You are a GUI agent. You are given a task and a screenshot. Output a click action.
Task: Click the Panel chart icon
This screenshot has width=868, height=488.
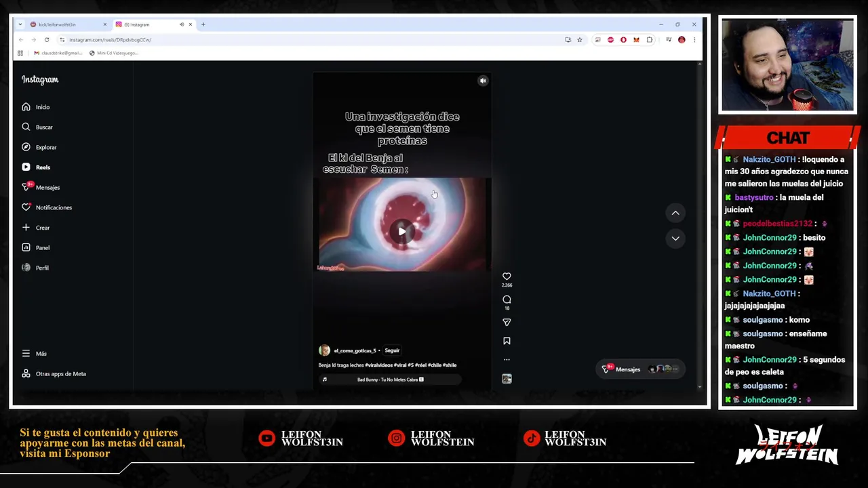[x=26, y=247]
